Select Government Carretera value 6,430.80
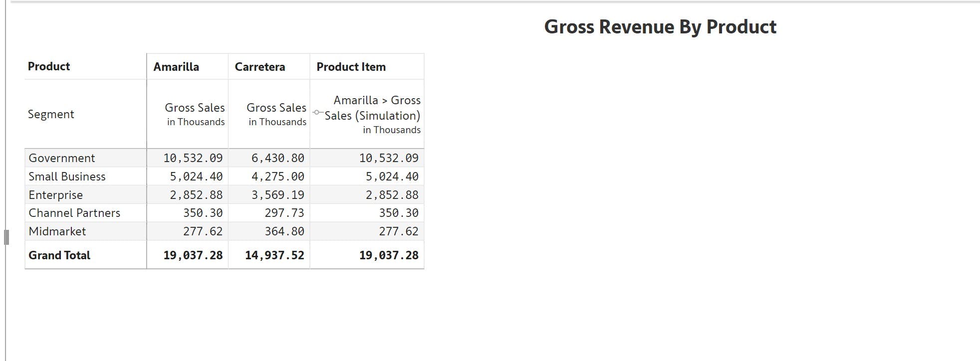 (277, 158)
